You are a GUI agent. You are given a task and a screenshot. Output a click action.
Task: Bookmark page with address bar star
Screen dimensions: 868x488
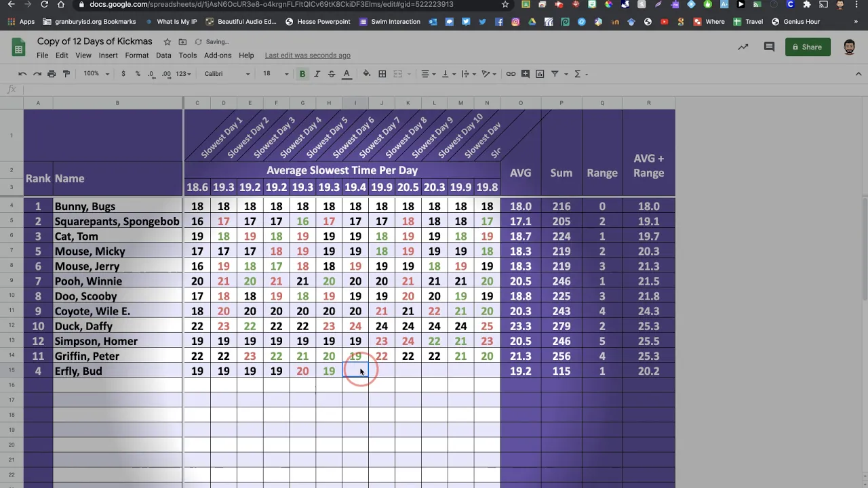point(505,5)
